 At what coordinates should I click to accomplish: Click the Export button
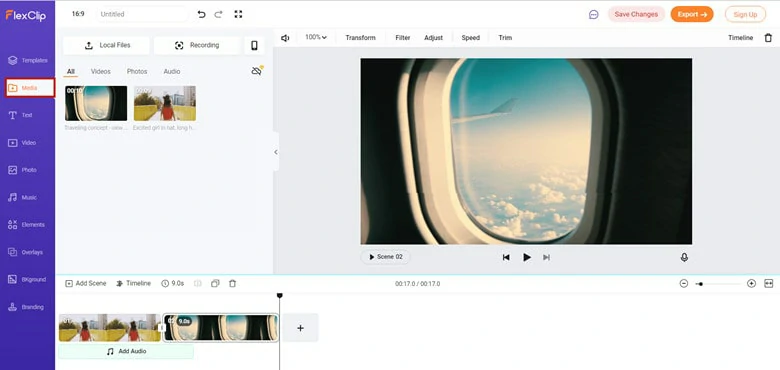692,14
